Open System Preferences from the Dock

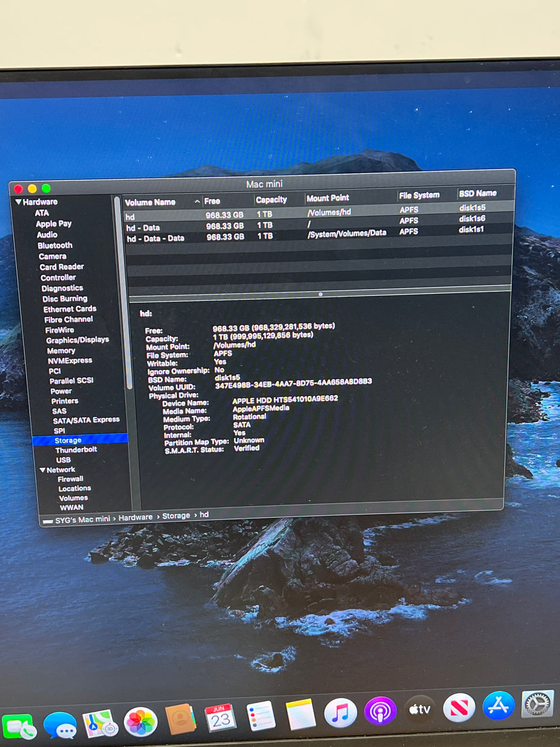click(538, 704)
